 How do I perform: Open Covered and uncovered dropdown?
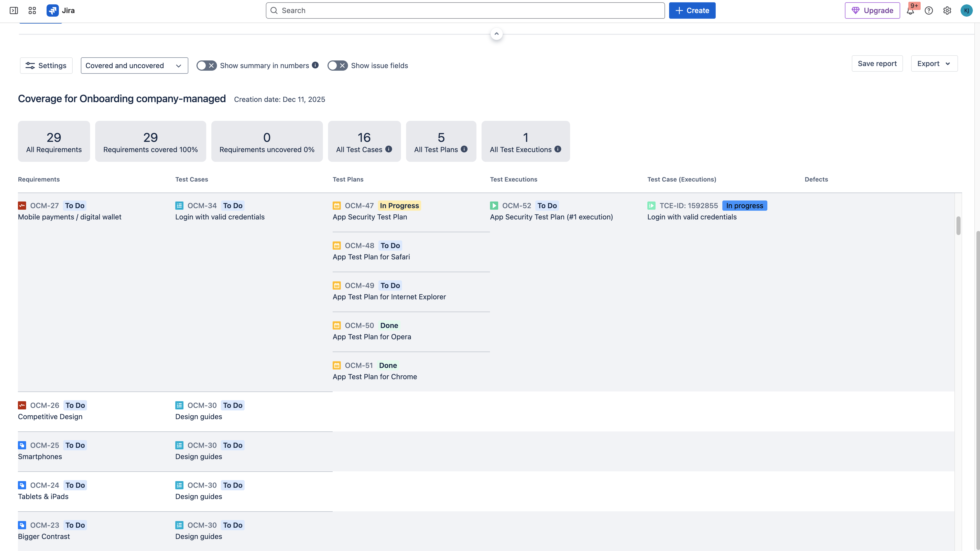[x=134, y=66]
